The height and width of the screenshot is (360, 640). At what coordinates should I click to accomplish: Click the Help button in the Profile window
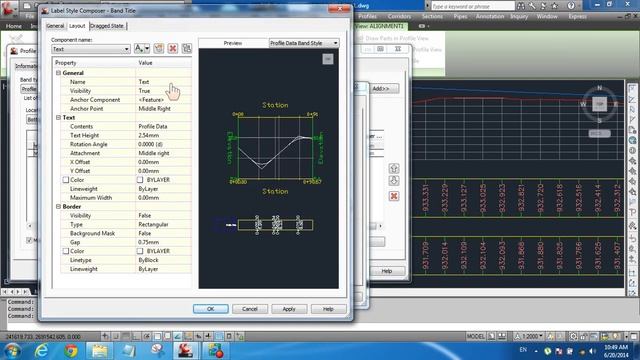coord(387,271)
